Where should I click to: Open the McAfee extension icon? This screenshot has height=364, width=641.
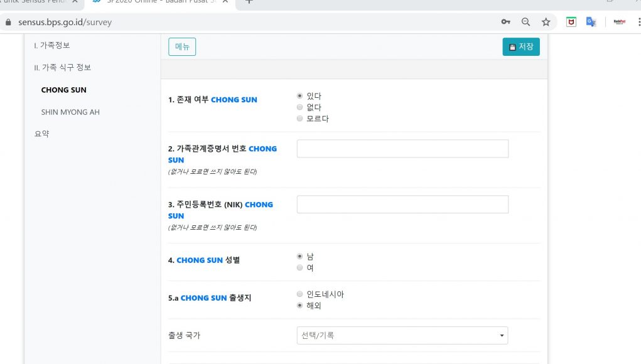coord(571,22)
